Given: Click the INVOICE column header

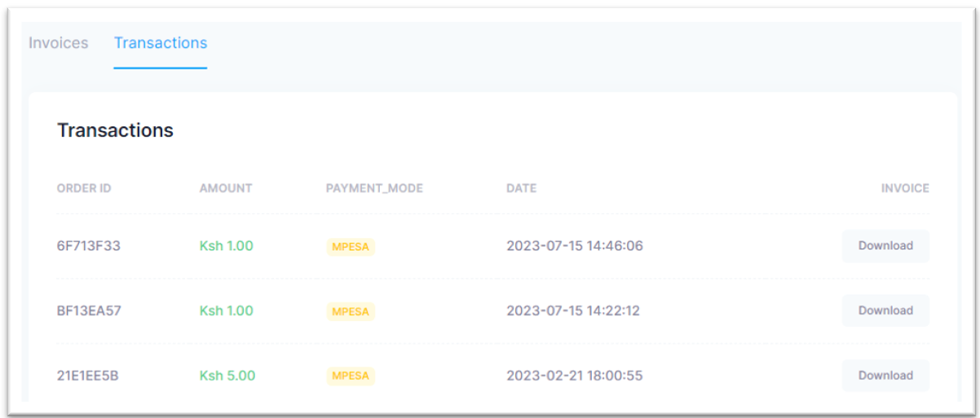Looking at the screenshot, I should coord(905,188).
